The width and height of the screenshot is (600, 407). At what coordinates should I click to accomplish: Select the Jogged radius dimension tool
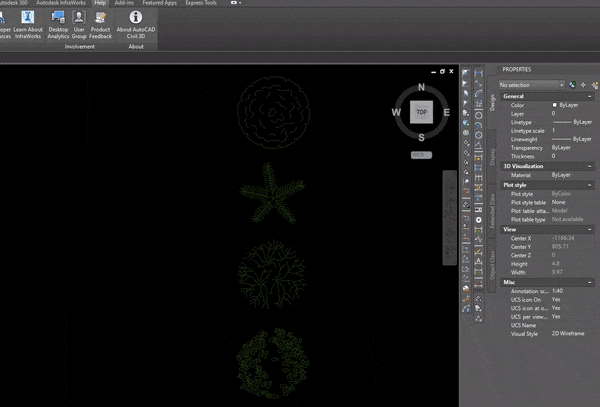(x=478, y=125)
